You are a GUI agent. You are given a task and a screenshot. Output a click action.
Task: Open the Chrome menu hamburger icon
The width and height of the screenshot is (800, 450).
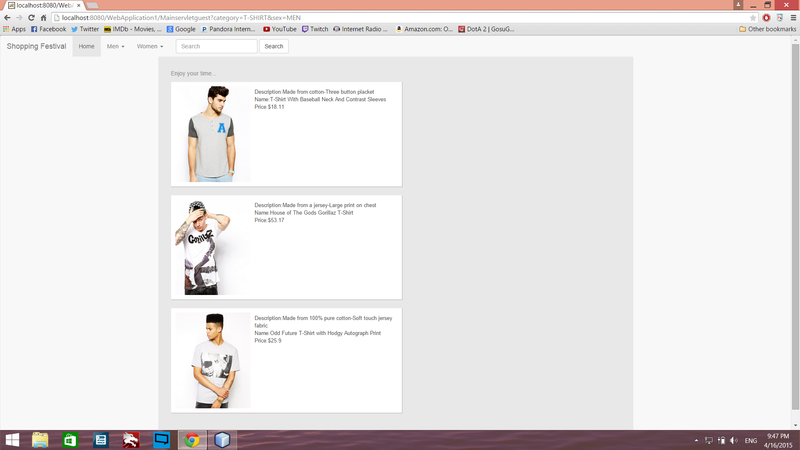click(x=791, y=18)
